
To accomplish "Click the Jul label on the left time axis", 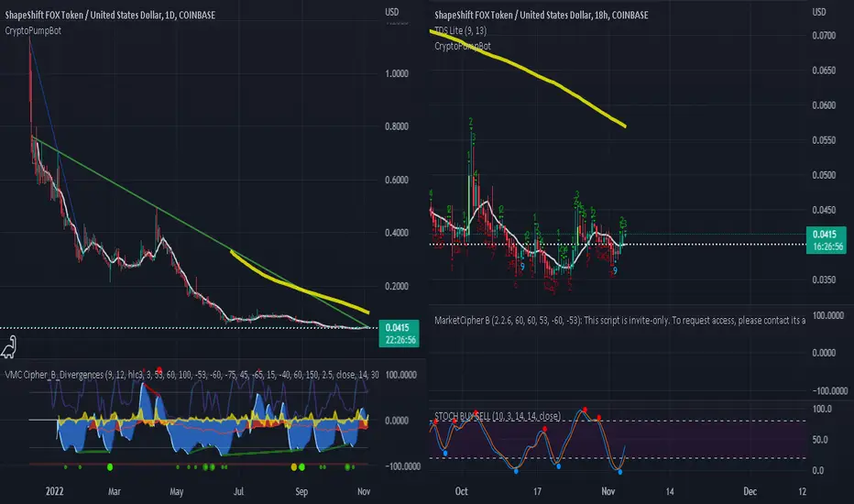I will click(x=238, y=491).
